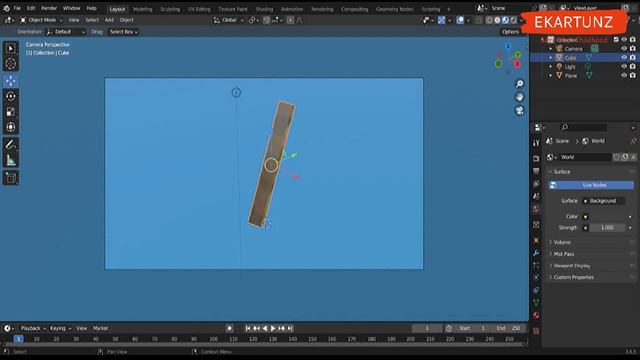Select the Add Cube tool
The height and width of the screenshot is (360, 640).
(x=11, y=178)
